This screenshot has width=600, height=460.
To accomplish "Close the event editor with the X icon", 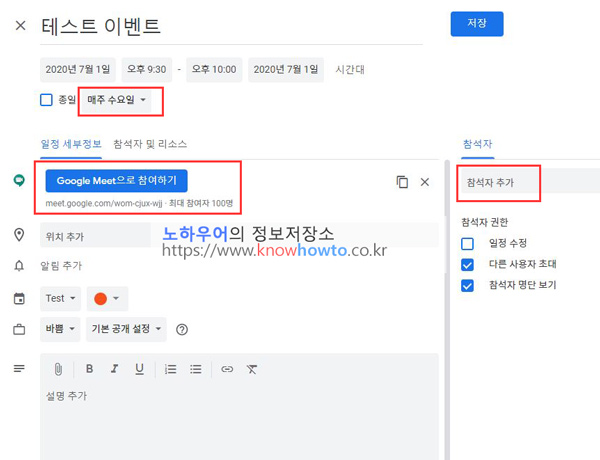I will [x=20, y=26].
